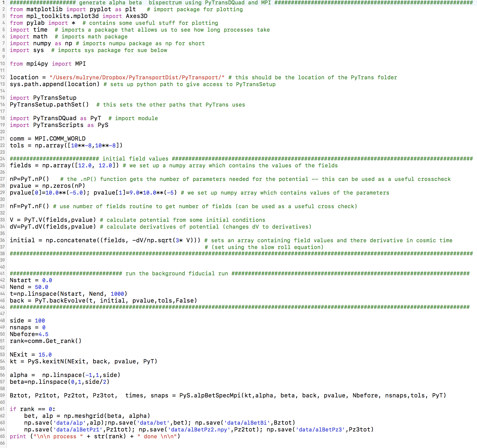
Task: Click the string 'data/alBetPz2.npy'
Action: [199, 430]
